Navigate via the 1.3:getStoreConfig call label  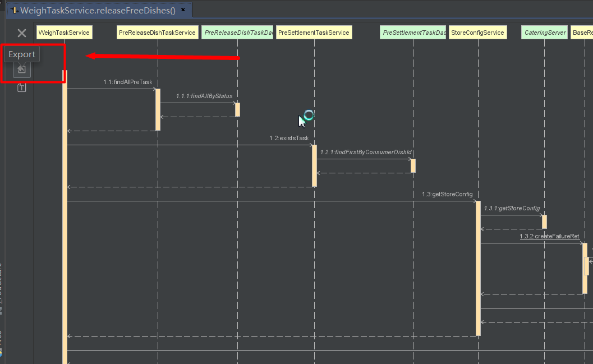click(x=447, y=194)
